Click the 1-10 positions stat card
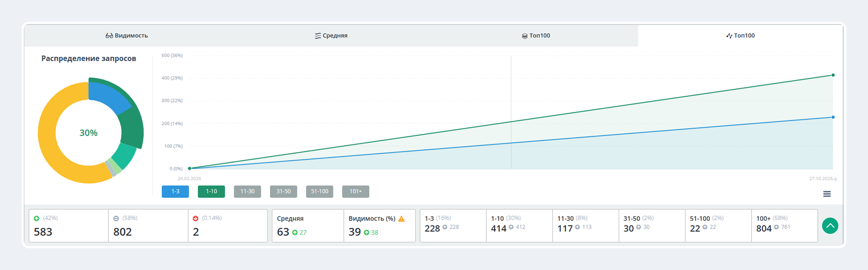The image size is (868, 270). (519, 225)
